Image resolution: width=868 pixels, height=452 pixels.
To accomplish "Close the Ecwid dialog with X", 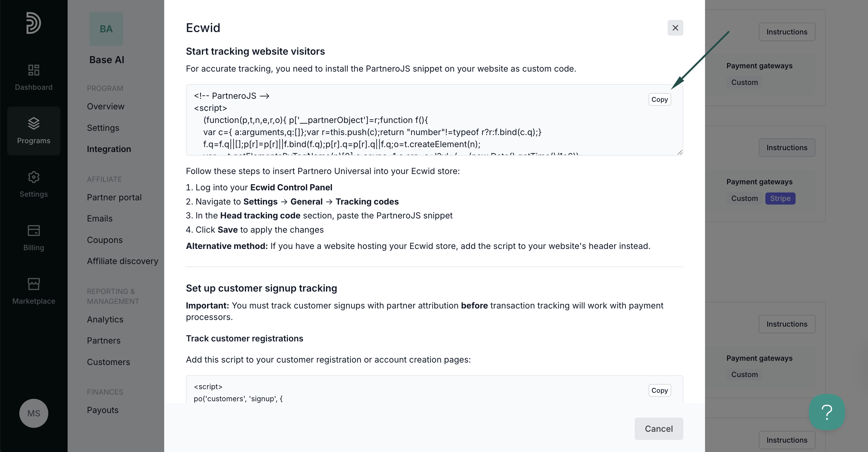I will tap(675, 28).
